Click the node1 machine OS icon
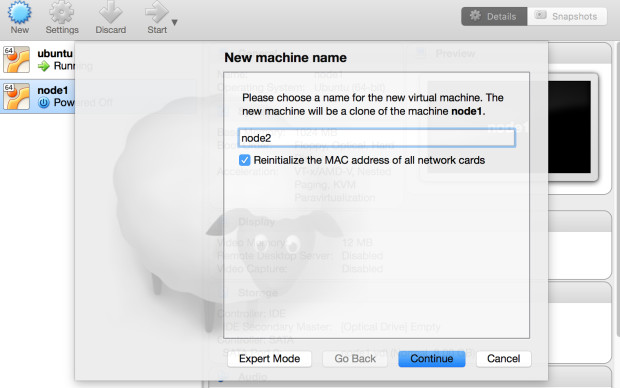 (16, 97)
